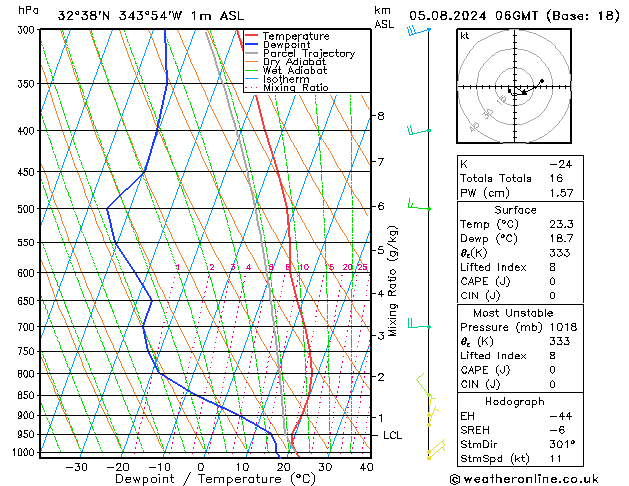This screenshot has width=629, height=486.
Task: Click the Most Unstable section header
Action: click(x=515, y=313)
